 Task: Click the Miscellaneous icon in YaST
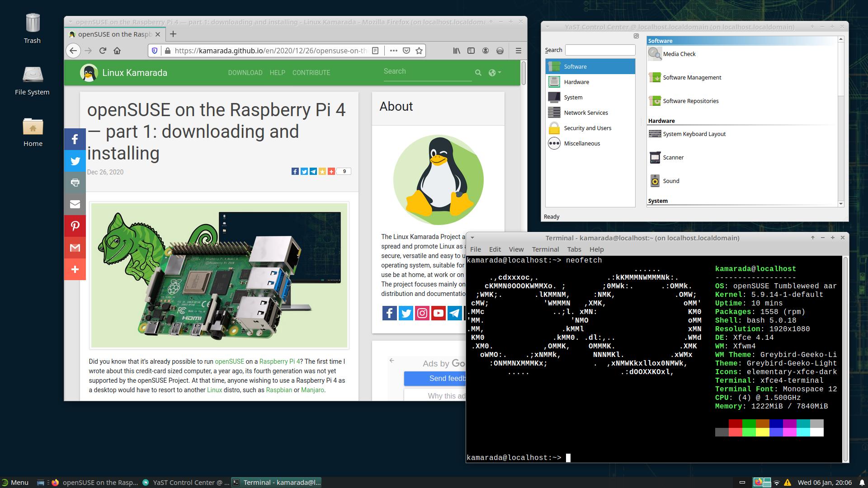(x=553, y=143)
